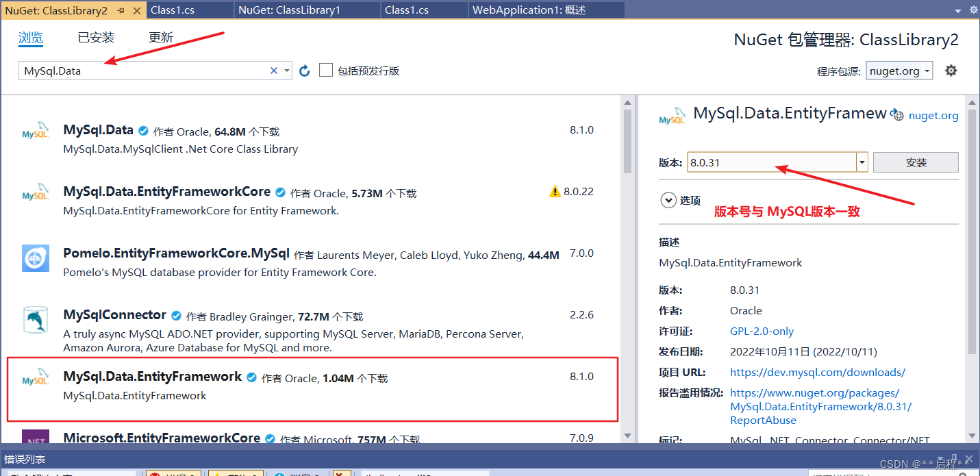Click the NET icon of Microsoft.EntityFrameworkCore
The width and height of the screenshot is (980, 476).
[x=35, y=439]
